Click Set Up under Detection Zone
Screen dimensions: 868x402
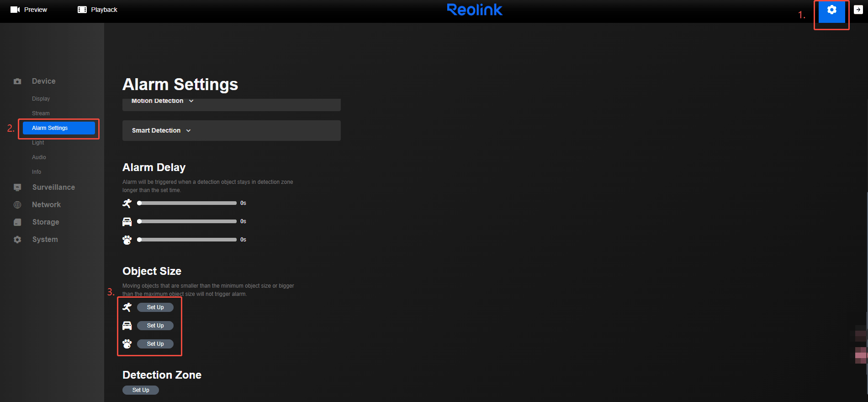(x=141, y=390)
